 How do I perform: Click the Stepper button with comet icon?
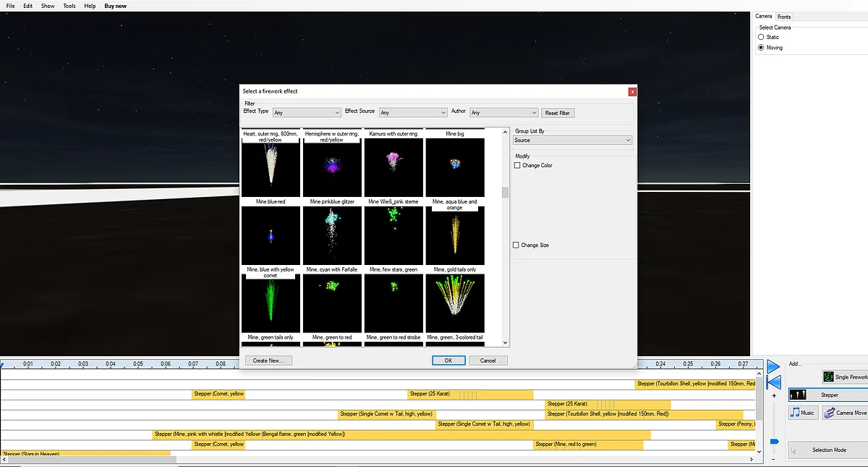[827, 395]
